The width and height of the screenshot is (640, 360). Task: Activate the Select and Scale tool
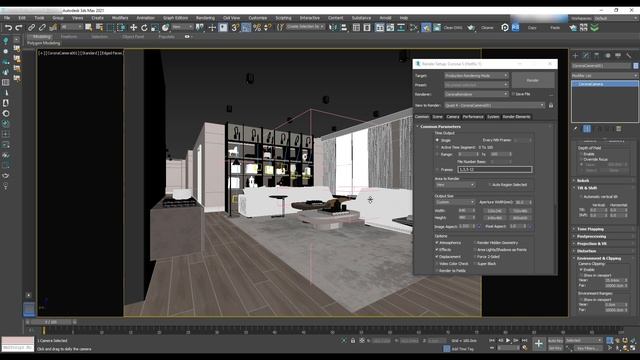[x=155, y=27]
